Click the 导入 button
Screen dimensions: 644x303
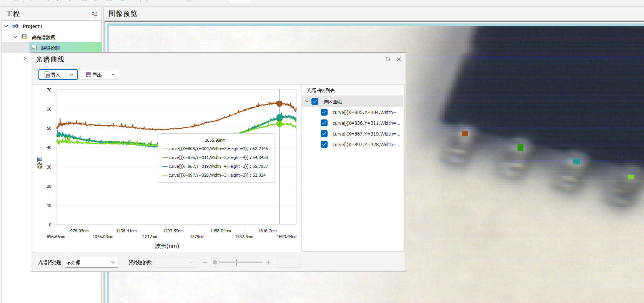[53, 75]
